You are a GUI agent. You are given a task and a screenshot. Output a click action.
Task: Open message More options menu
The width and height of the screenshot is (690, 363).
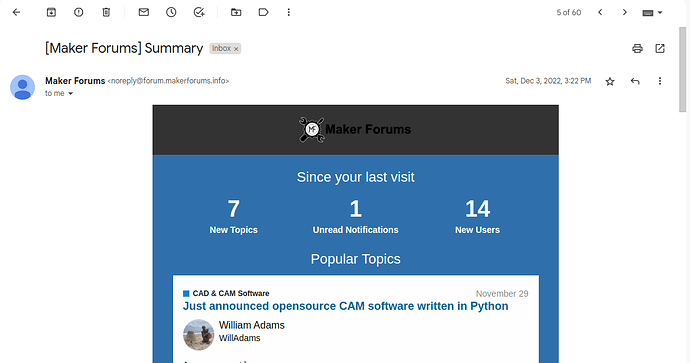660,81
